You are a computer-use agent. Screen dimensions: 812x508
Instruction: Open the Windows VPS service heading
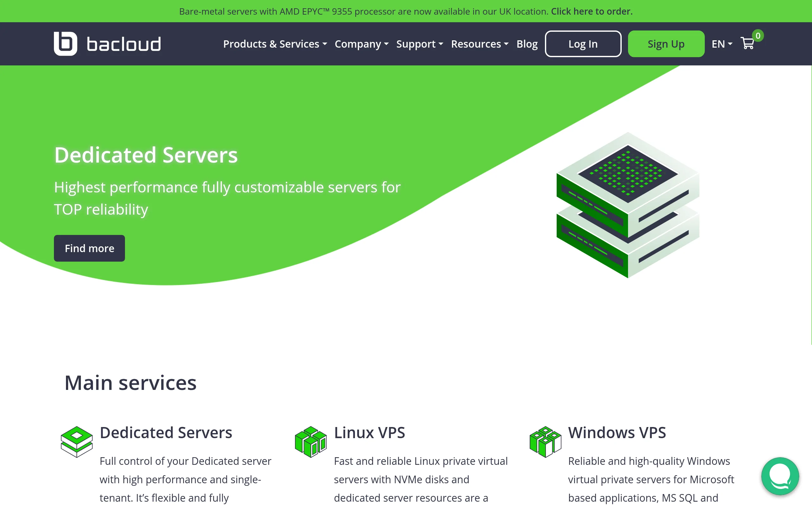(617, 432)
